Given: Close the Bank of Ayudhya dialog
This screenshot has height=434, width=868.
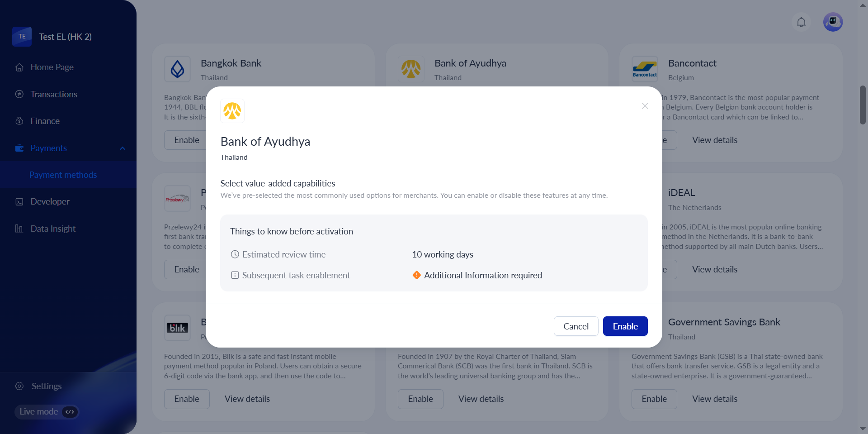Looking at the screenshot, I should [x=645, y=106].
